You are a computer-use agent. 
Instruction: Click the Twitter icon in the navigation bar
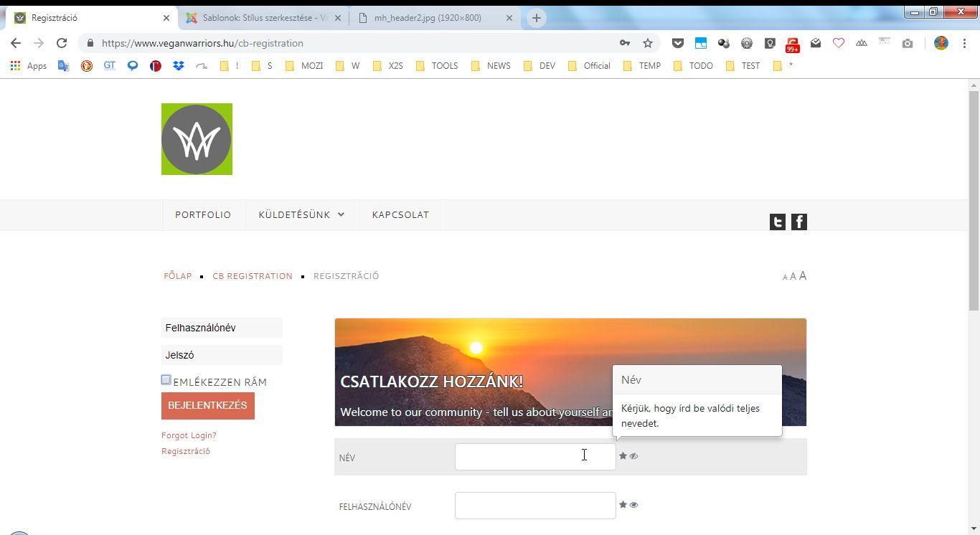click(777, 222)
